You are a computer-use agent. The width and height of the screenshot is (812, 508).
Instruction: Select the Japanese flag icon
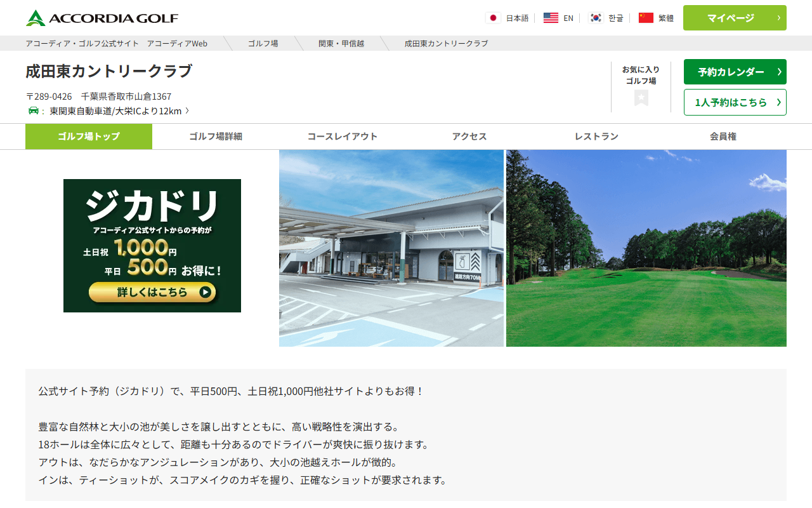(494, 18)
